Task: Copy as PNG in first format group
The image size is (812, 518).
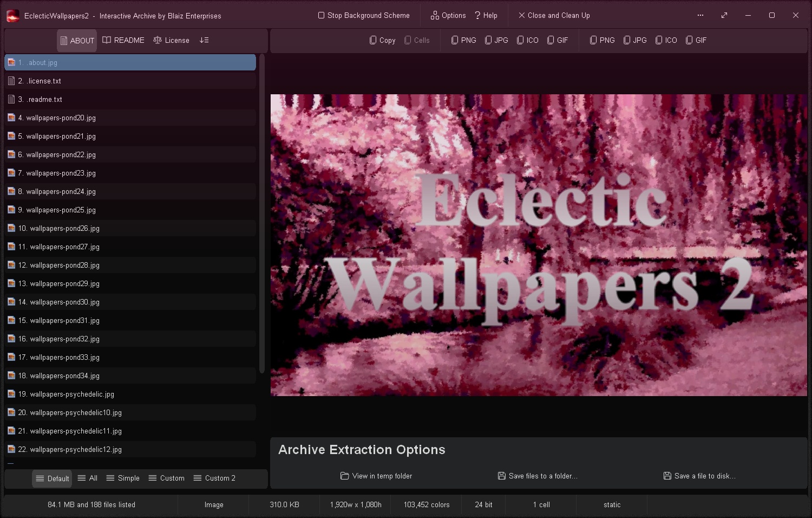Action: coord(463,40)
